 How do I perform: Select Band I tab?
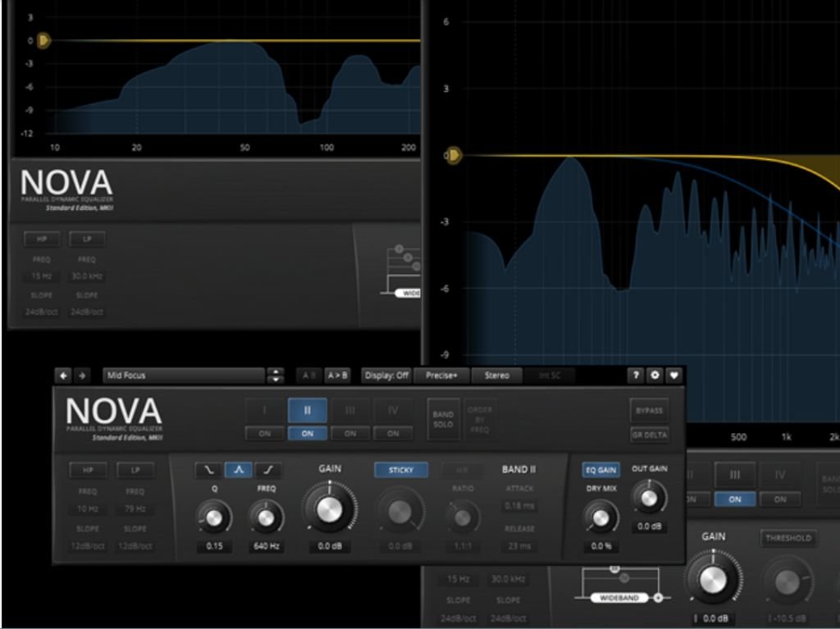(x=265, y=410)
